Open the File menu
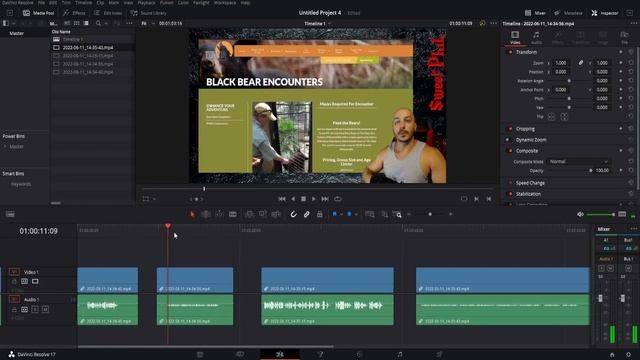This screenshot has width=640, height=360. tap(41, 2)
